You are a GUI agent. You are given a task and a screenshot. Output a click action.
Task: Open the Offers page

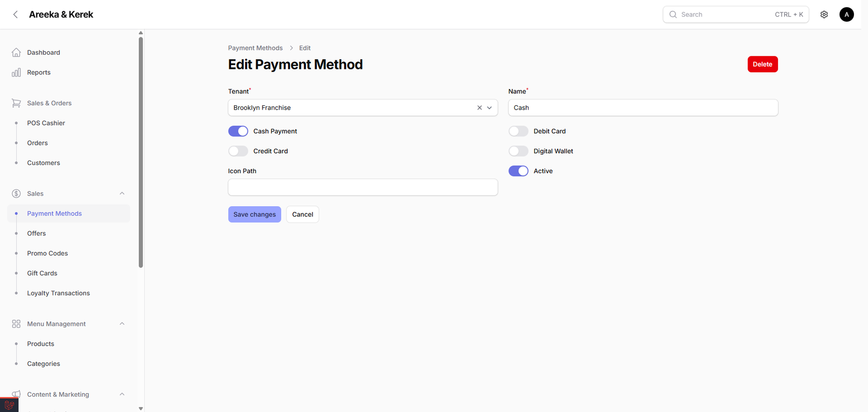click(x=36, y=233)
